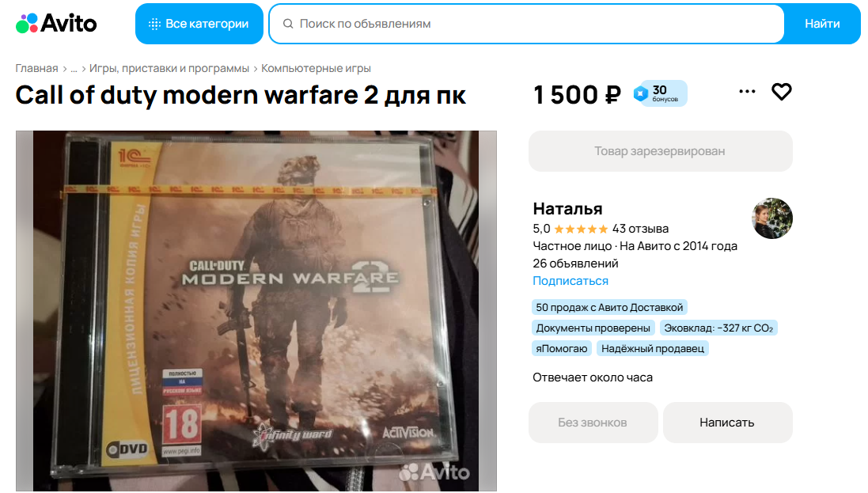Add listing to favorites with heart icon
Image resolution: width=868 pixels, height=493 pixels.
pyautogui.click(x=782, y=92)
